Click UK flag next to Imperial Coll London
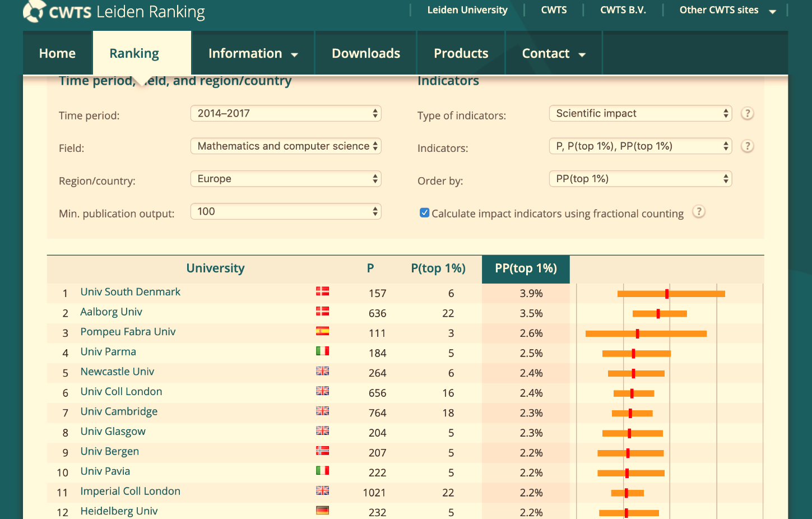Image resolution: width=812 pixels, height=519 pixels. coord(322,490)
